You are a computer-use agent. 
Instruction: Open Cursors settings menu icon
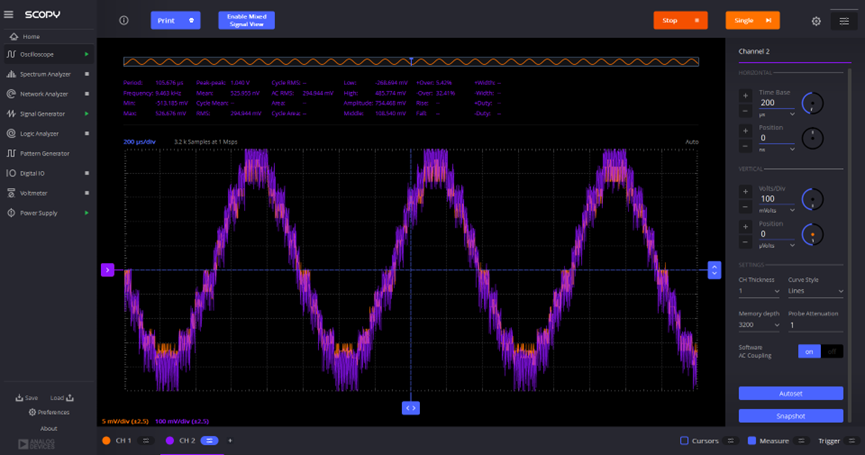tap(731, 441)
